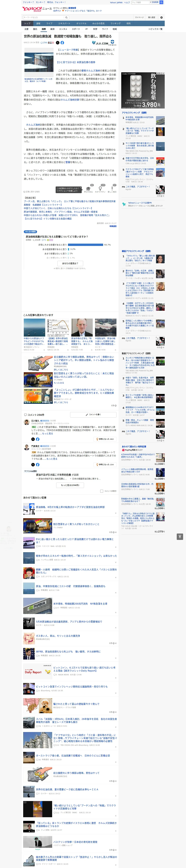Open the 京阪電車 dropdown in top bar
The height and width of the screenshot is (868, 186).
(x=154, y=2)
